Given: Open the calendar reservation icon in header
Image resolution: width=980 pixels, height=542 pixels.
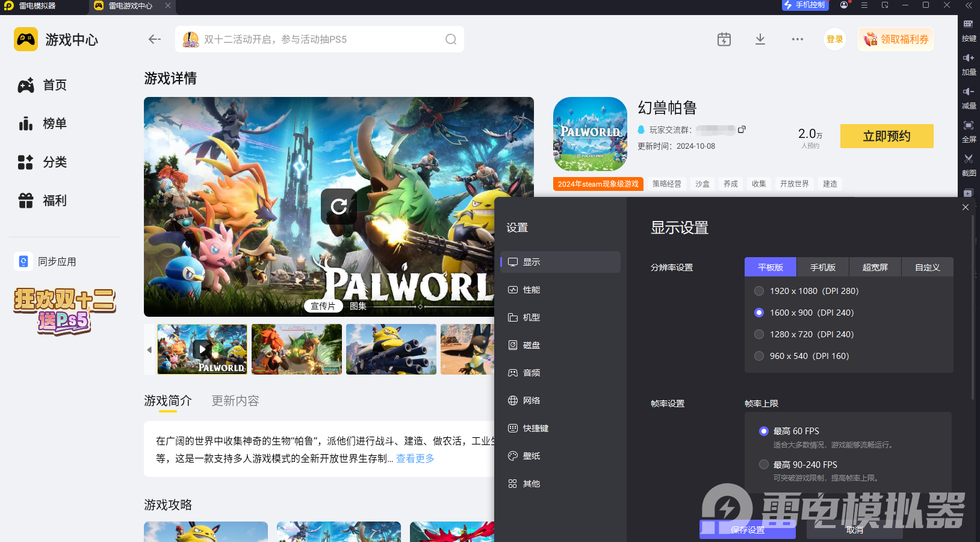Looking at the screenshot, I should pos(724,39).
